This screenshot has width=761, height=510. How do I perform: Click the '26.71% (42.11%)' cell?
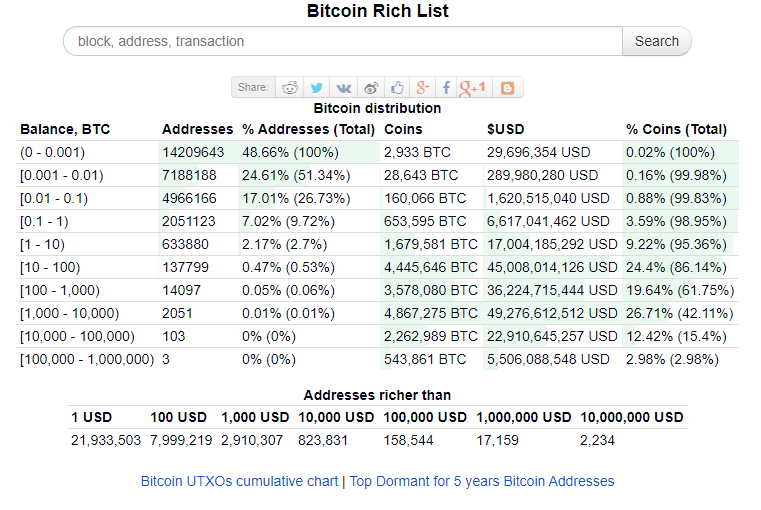click(x=679, y=313)
